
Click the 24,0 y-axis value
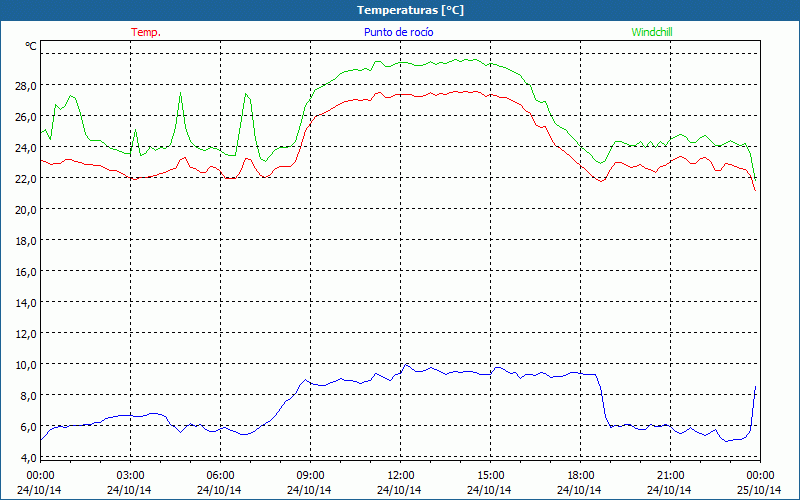25,148
